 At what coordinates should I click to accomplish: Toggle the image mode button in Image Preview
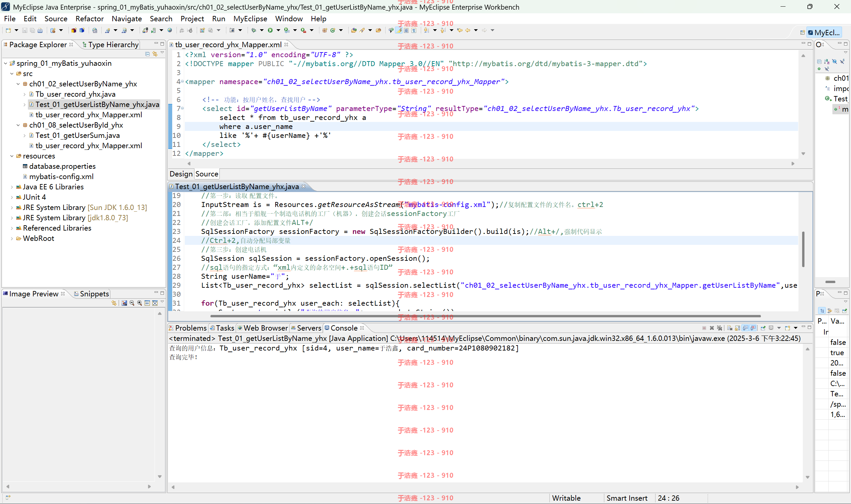tap(124, 303)
